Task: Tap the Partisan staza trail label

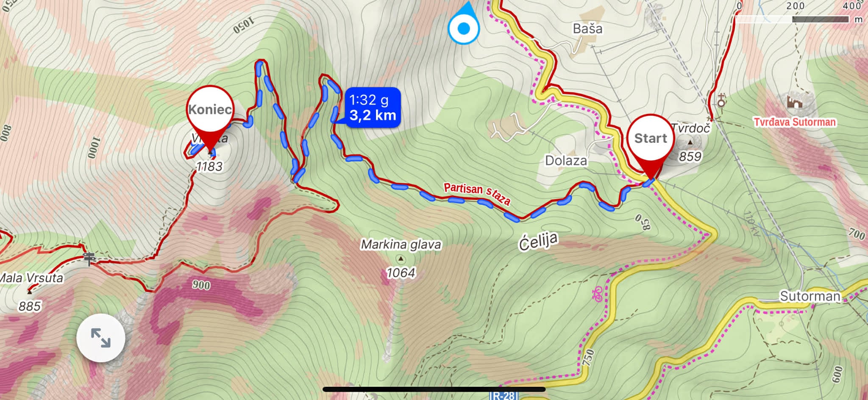Action: pyautogui.click(x=477, y=193)
